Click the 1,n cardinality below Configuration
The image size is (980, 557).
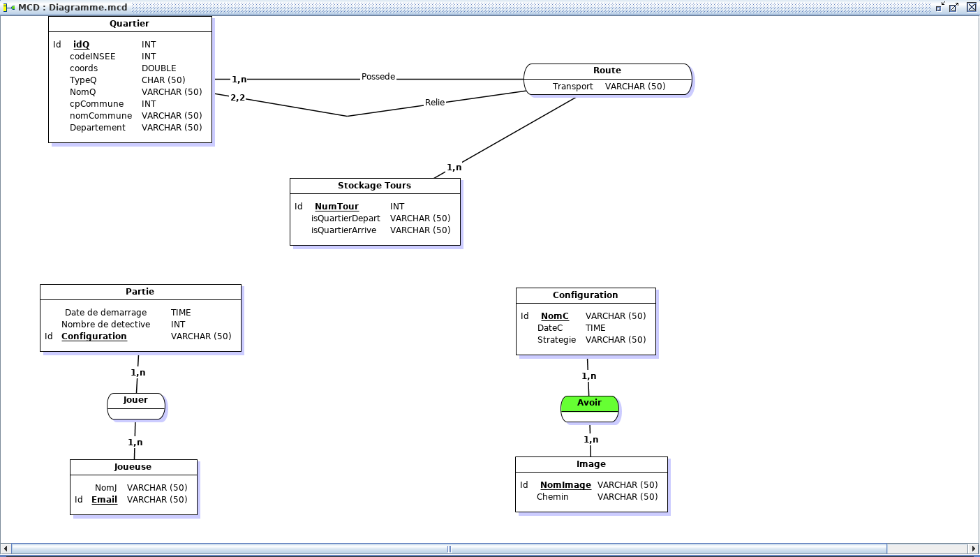coord(589,376)
